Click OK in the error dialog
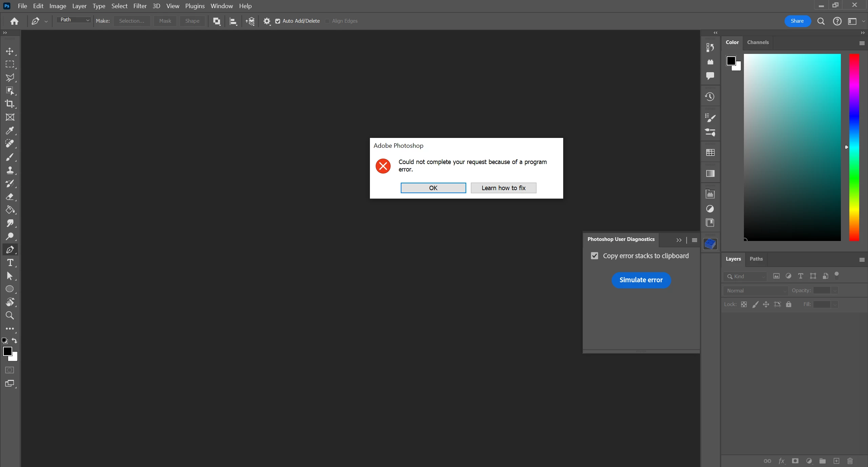Viewport: 868px width, 467px height. (433, 188)
